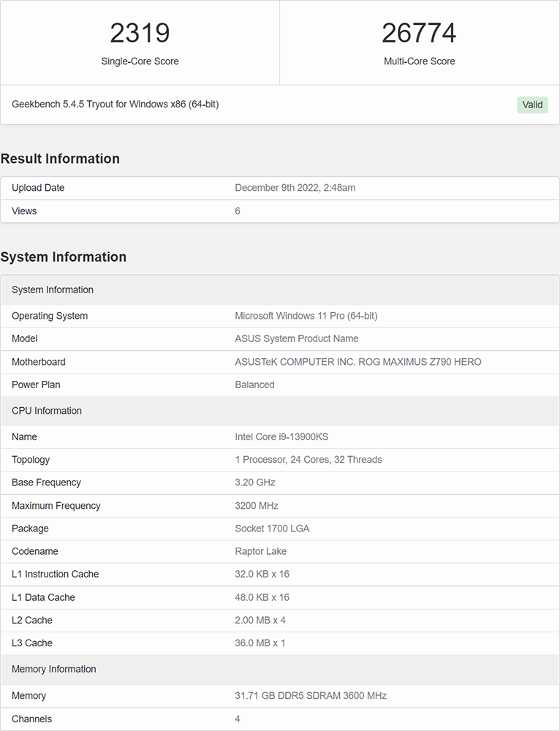Image resolution: width=560 pixels, height=731 pixels.
Task: Select the Single-Core Score value 2319
Action: pyautogui.click(x=140, y=33)
